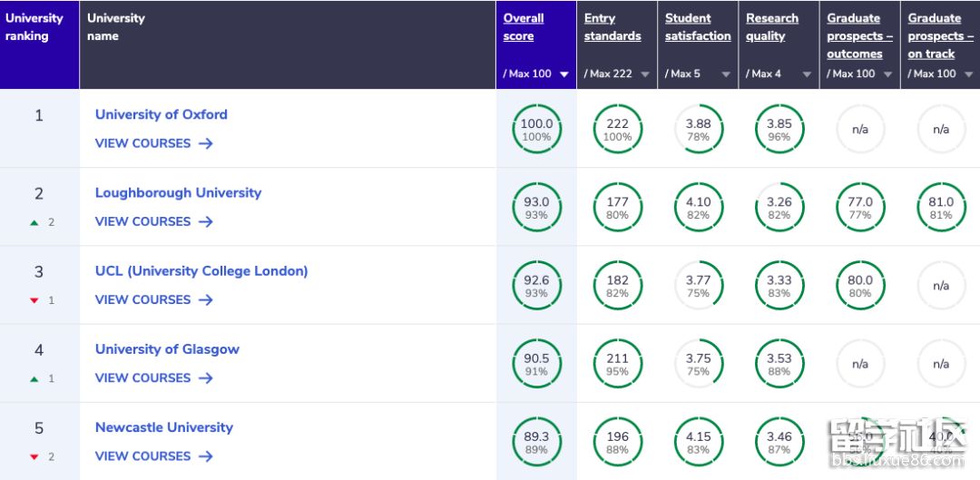Click the arrow icon beside Glasgow's View Courses

click(206, 377)
